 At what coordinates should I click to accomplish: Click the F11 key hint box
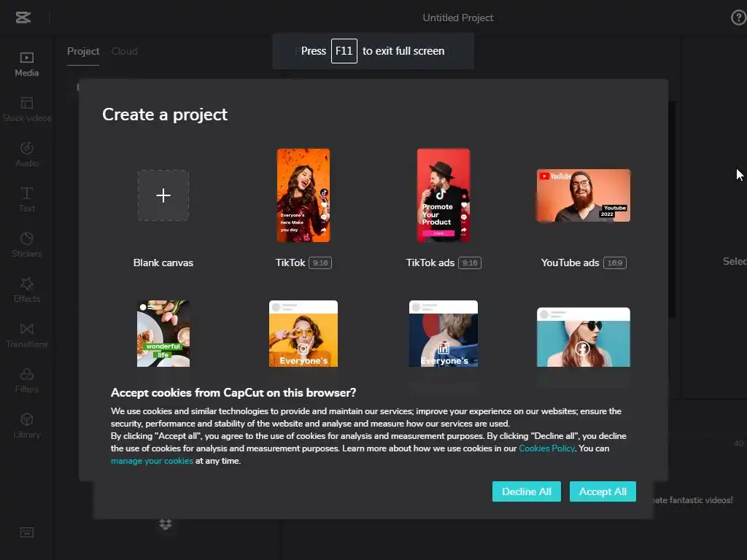tap(344, 51)
